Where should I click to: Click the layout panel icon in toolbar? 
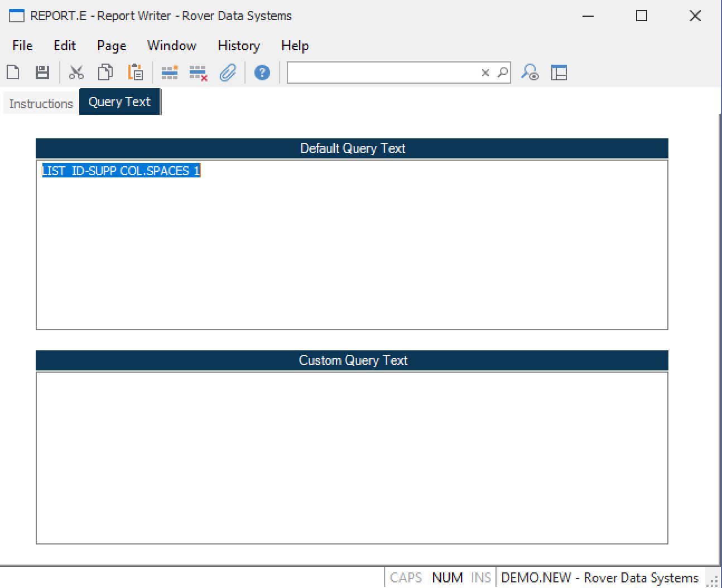(559, 73)
